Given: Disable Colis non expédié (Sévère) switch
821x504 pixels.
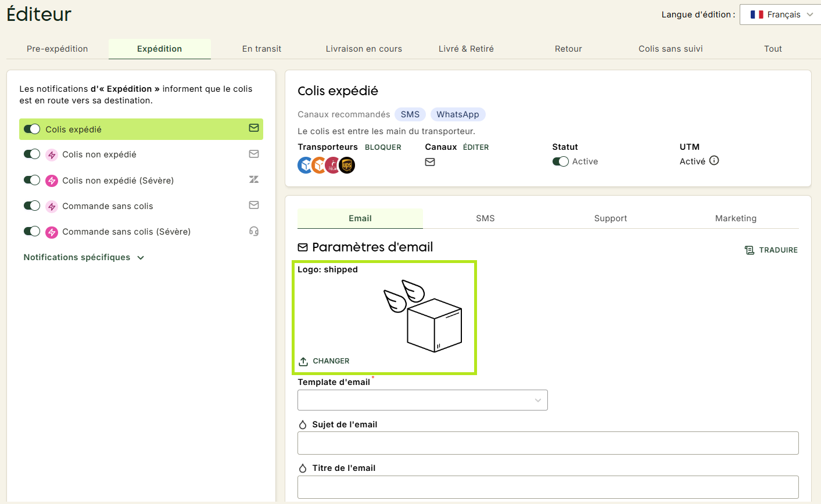Looking at the screenshot, I should pyautogui.click(x=32, y=180).
